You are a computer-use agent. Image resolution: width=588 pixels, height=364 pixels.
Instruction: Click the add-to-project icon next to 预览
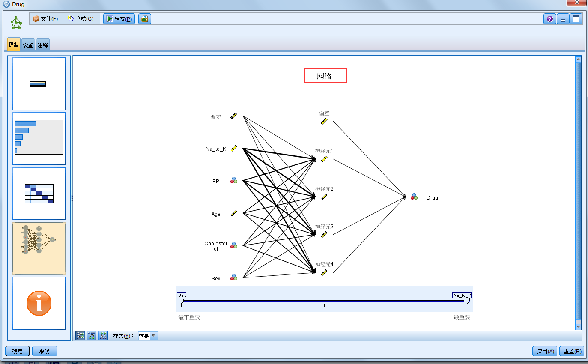point(144,18)
